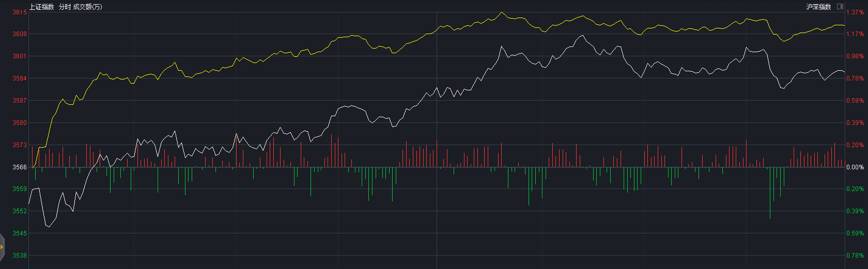This screenshot has width=868, height=269.
Task: Toggle the side panel icon beside 沪深指数
Action: coord(840,7)
